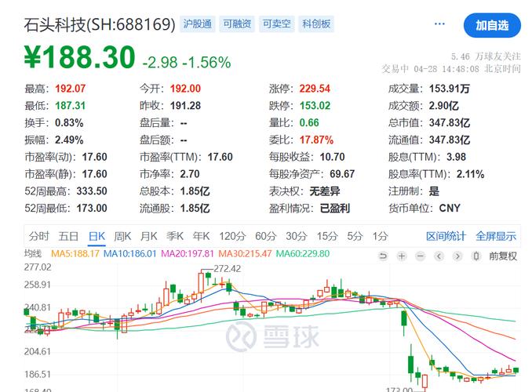The width and height of the screenshot is (532, 392).
Task: Switch to the 1分 interval tab
Action: [380, 236]
